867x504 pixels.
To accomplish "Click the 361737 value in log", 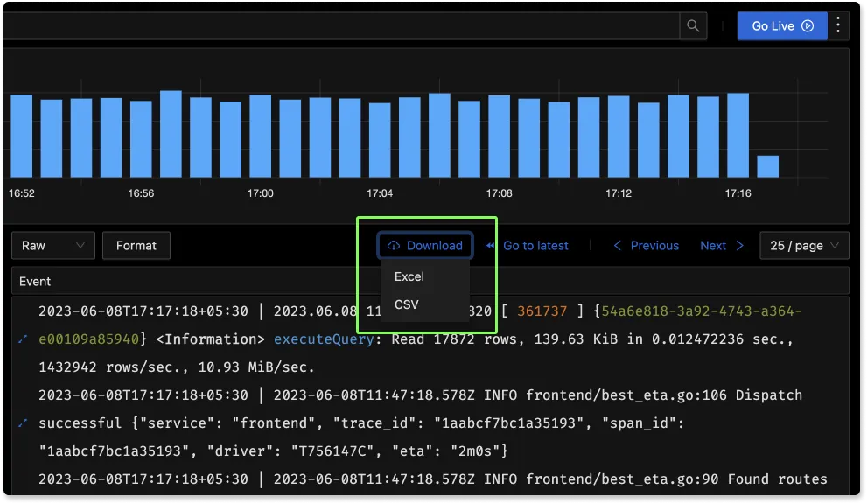I will tap(542, 311).
